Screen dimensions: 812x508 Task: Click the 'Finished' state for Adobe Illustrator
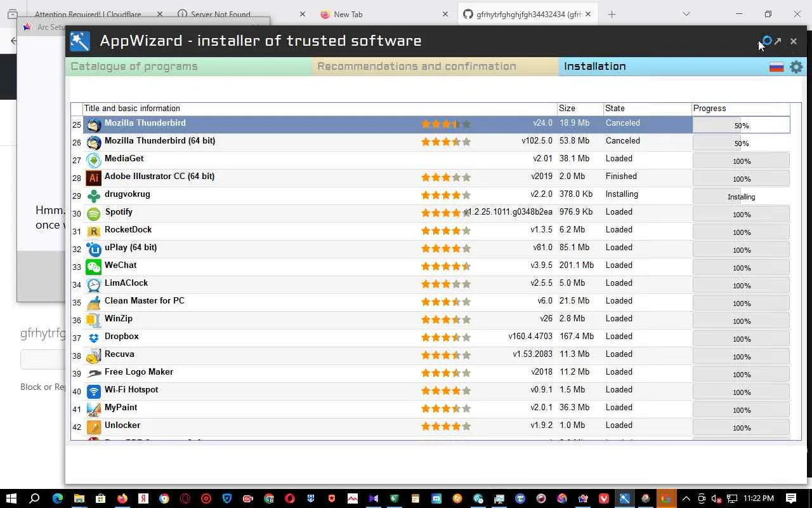click(621, 176)
